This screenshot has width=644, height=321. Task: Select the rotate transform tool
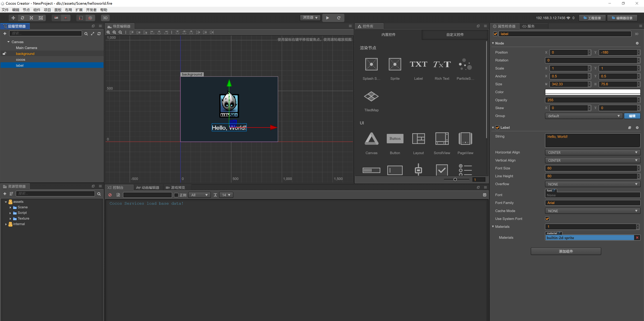tap(22, 18)
